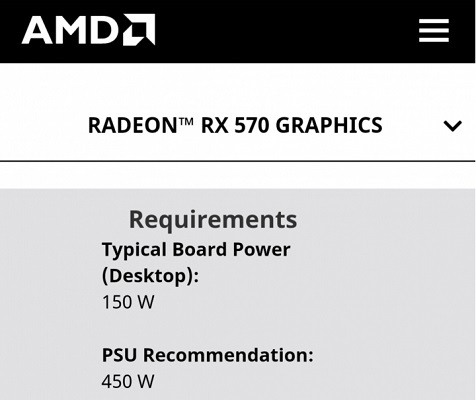This screenshot has width=476, height=400.
Task: Click the word GRAPHICS in the title
Action: click(329, 125)
